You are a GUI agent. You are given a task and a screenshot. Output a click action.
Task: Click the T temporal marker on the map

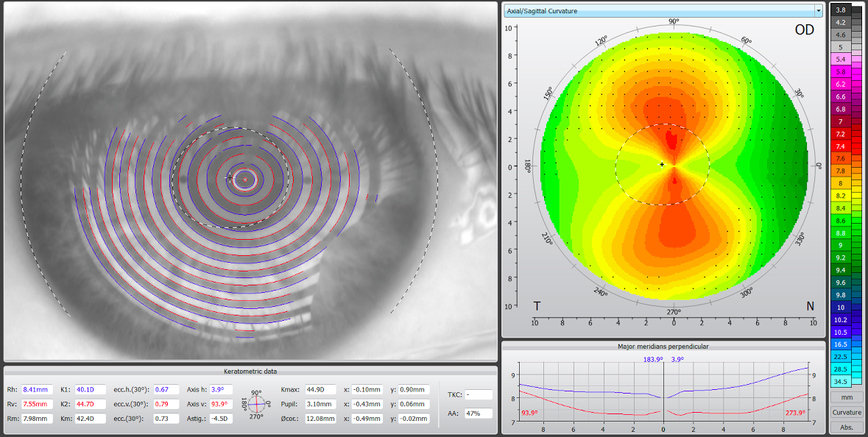tap(537, 307)
